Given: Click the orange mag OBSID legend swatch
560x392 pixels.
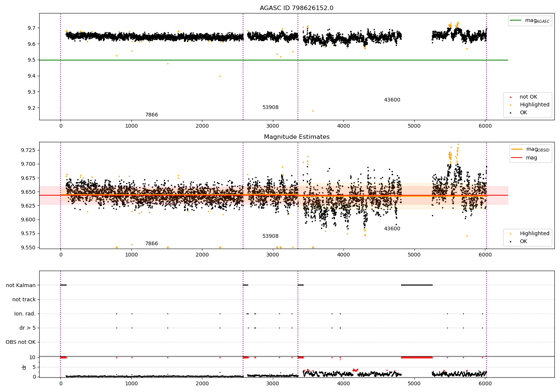Looking at the screenshot, I should coord(517,149).
